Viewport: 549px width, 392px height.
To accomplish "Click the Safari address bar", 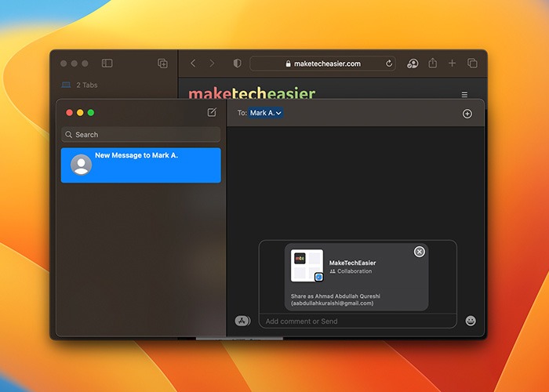I will [322, 64].
